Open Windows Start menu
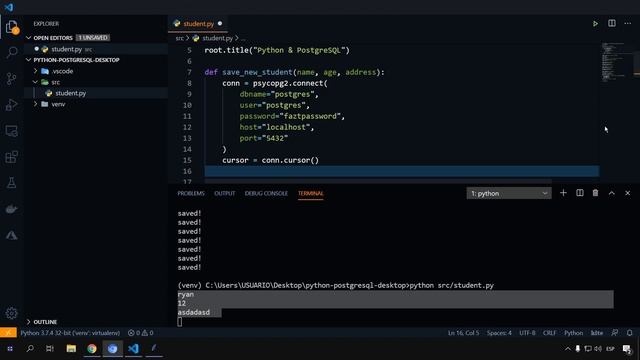640x360 pixels. [10, 349]
